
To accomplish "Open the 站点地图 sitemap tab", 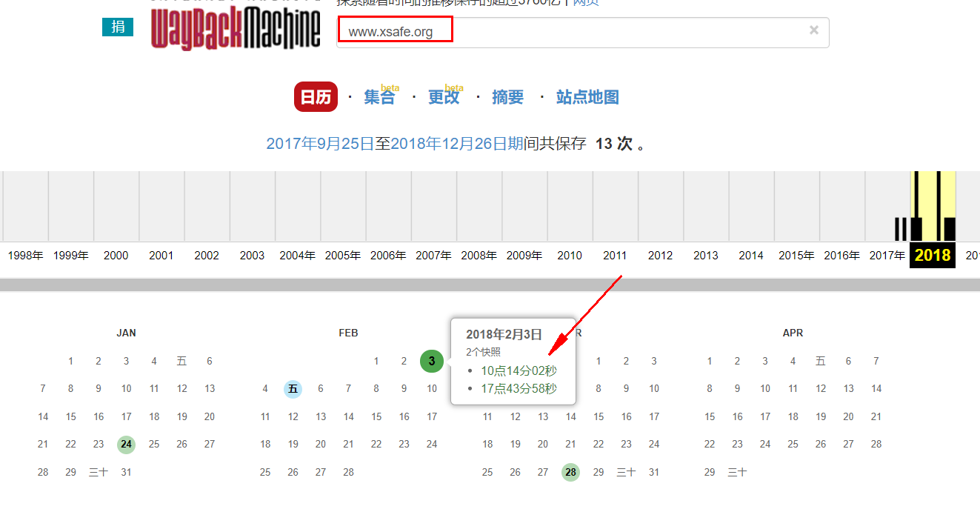I will pos(587,97).
